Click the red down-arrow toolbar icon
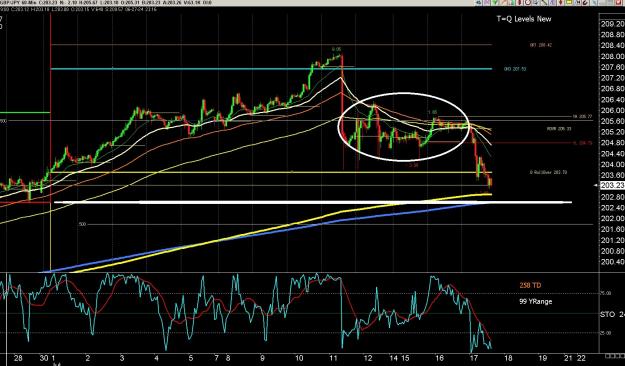 pyautogui.click(x=561, y=2)
